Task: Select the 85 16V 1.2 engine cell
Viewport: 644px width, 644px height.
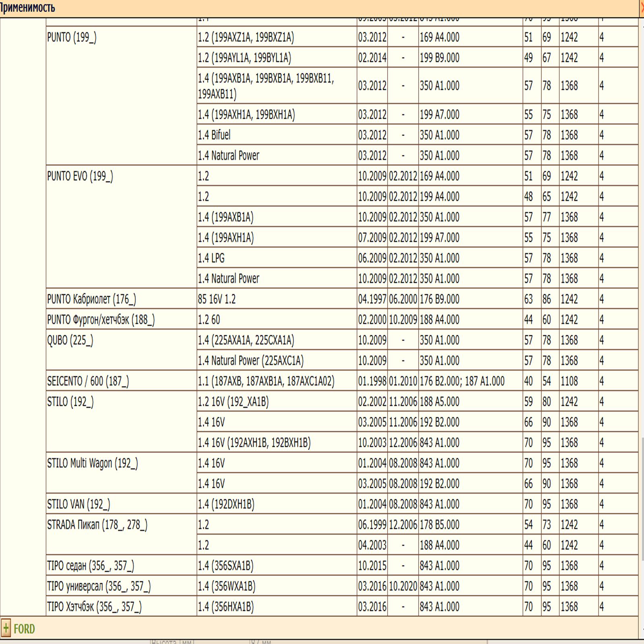Action: (217, 299)
